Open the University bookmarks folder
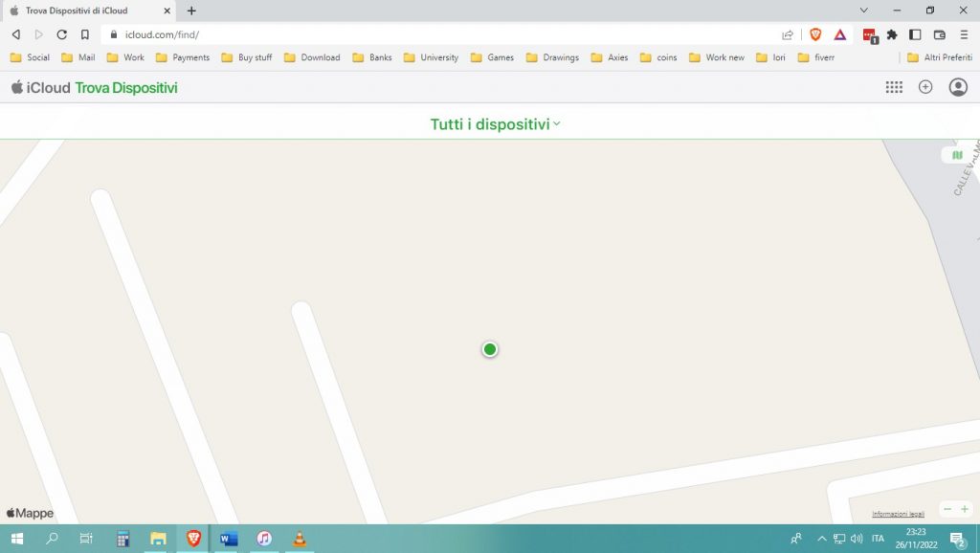The width and height of the screenshot is (980, 553). pos(431,57)
